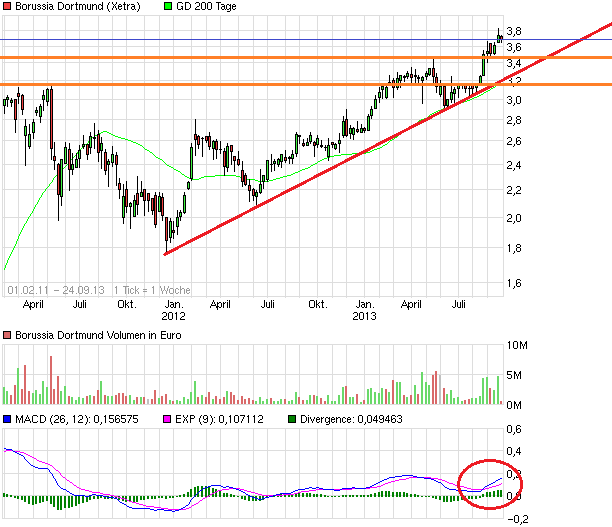This screenshot has width=612, height=527.
Task: Click the 'Jan. 2012' time axis label
Action: [x=174, y=310]
